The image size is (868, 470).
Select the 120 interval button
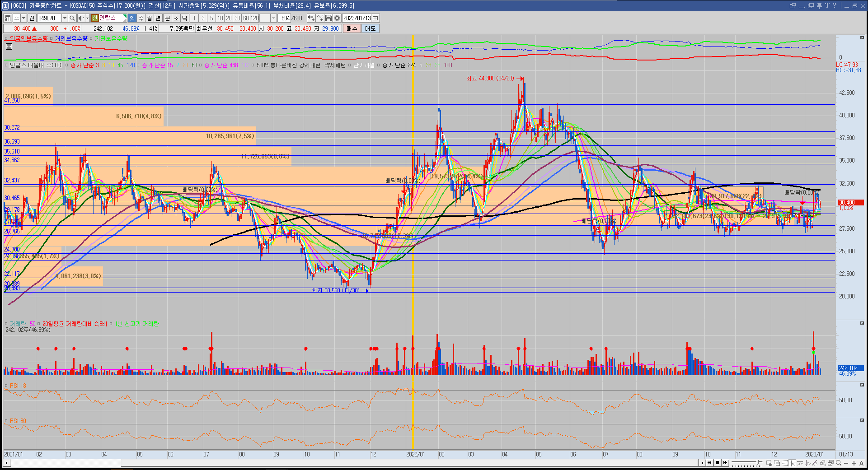(254, 18)
